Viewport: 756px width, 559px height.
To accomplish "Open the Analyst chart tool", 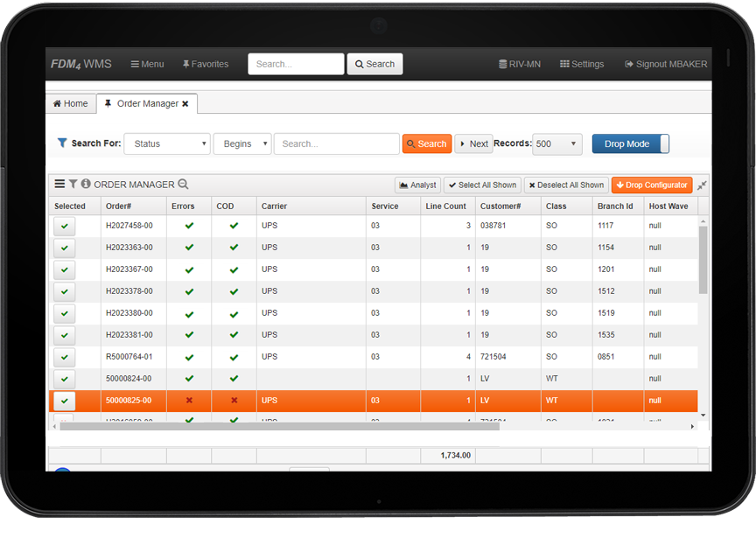I will point(417,185).
